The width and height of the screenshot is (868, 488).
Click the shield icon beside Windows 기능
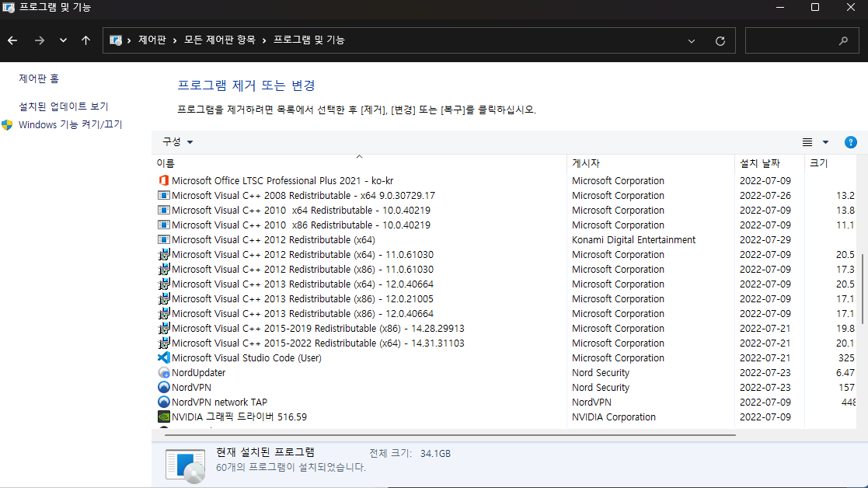coord(7,125)
